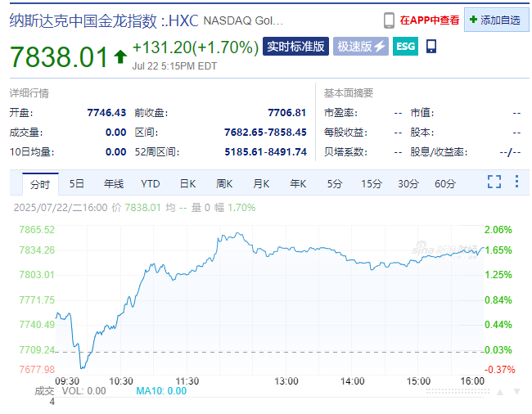Click the 在APP中查看 link
This screenshot has height=414, width=532.
(x=429, y=20)
